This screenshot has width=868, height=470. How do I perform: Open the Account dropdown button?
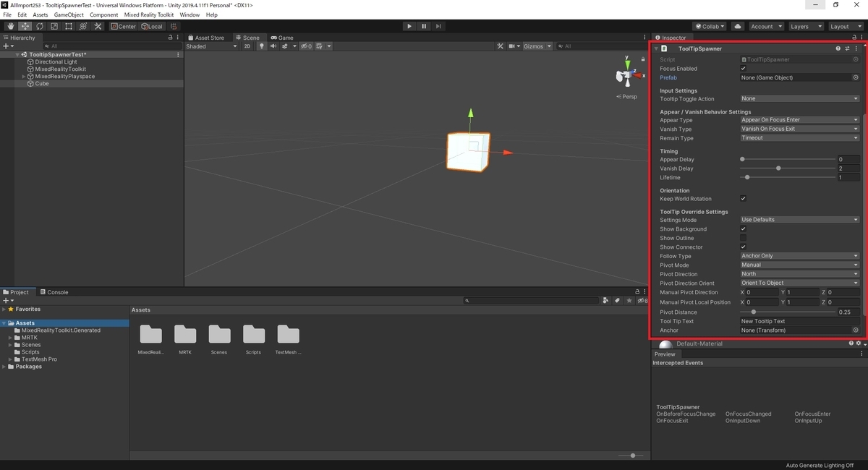765,26
